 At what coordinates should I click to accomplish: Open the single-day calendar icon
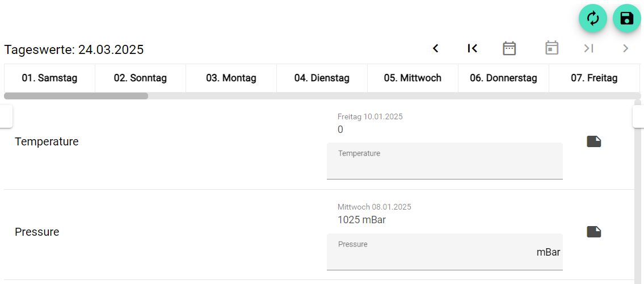552,48
